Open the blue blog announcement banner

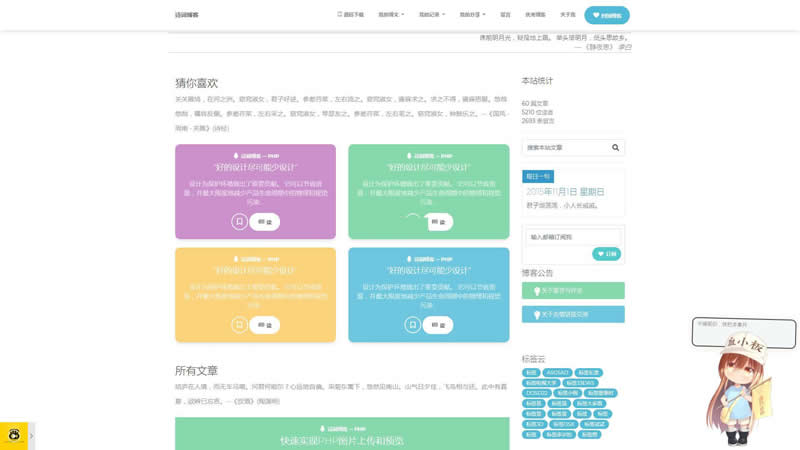[x=573, y=314]
